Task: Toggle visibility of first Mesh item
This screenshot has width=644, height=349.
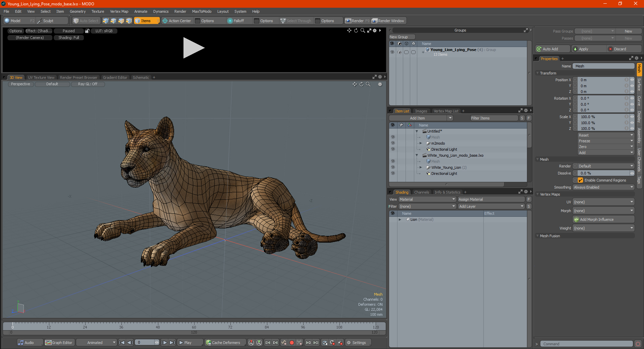Action: coord(393,137)
